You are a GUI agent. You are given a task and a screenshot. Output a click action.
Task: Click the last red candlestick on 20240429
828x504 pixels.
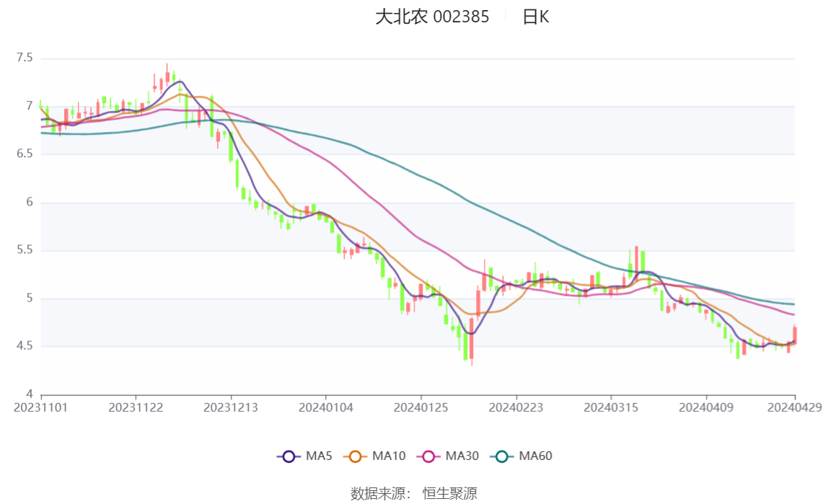tap(794, 335)
